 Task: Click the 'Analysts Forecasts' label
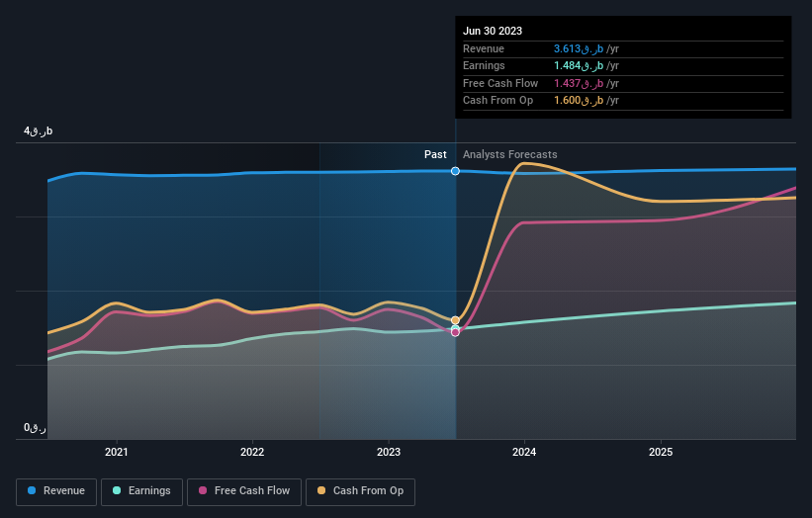510,154
